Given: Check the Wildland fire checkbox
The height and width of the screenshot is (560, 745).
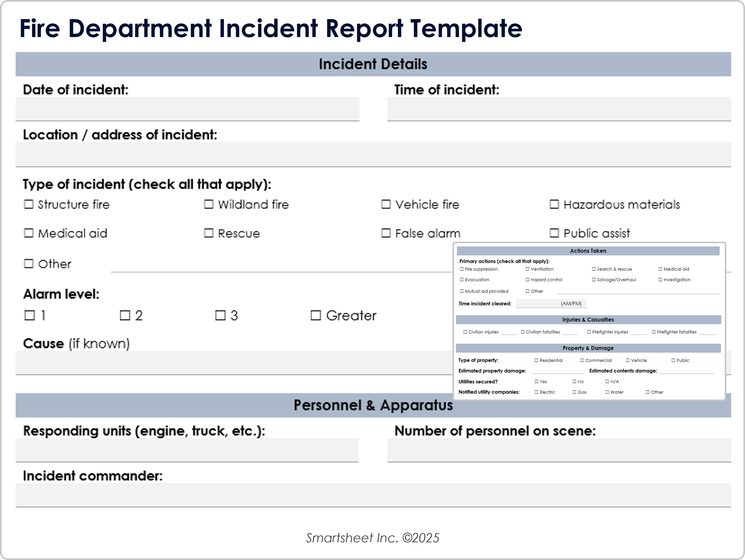Looking at the screenshot, I should 209,204.
